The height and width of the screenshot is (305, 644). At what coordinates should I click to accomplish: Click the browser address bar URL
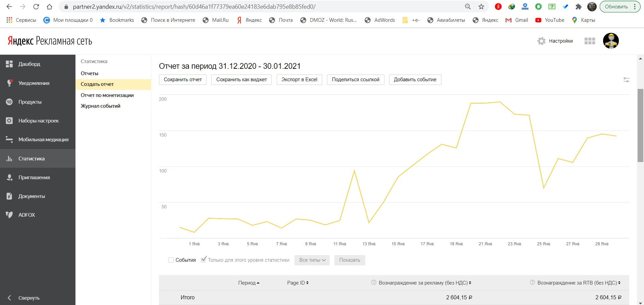[194, 7]
